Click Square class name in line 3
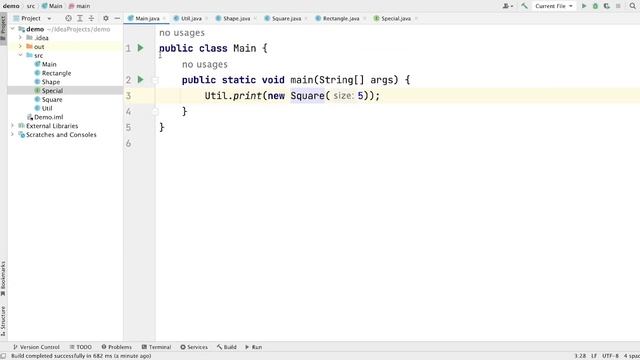Screen dimensions: 640x360 307,96
